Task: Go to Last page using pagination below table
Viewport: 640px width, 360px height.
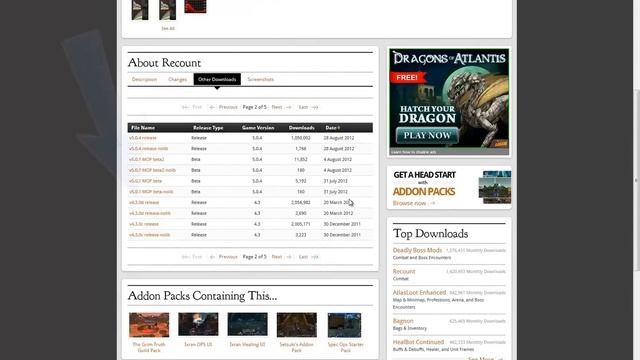Action: (x=303, y=257)
